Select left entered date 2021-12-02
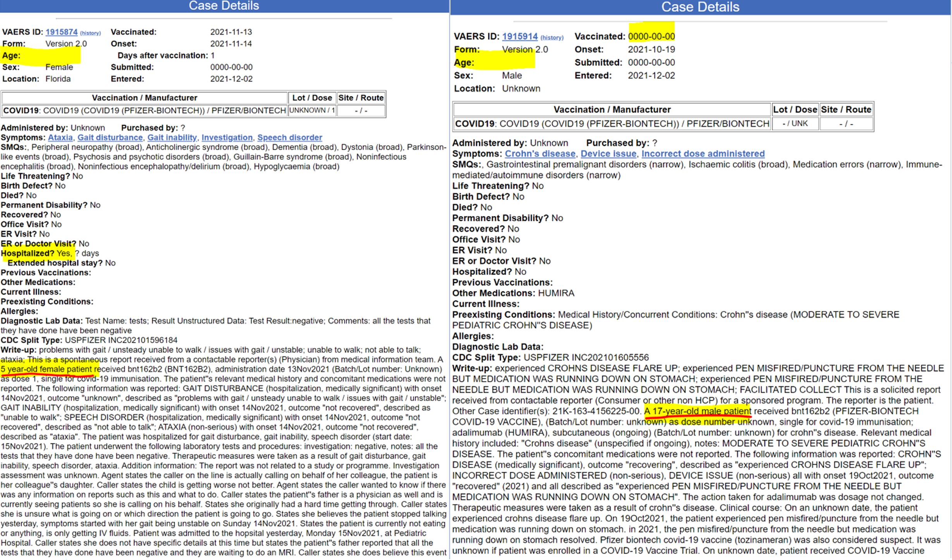This screenshot has height=560, width=952. pyautogui.click(x=231, y=79)
